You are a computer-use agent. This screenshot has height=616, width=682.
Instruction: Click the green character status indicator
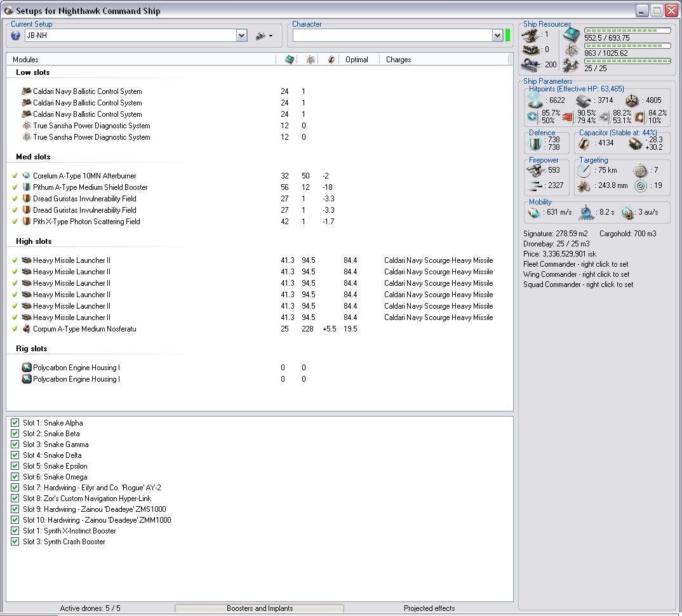pyautogui.click(x=507, y=36)
